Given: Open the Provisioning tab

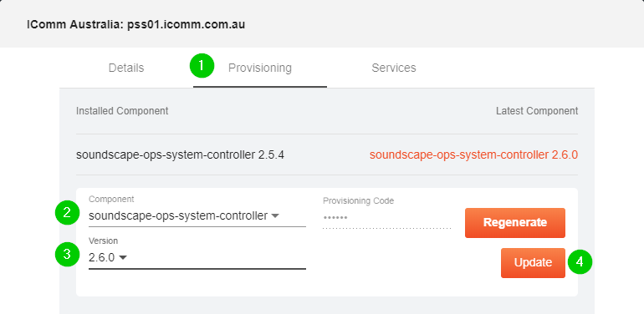Looking at the screenshot, I should point(260,68).
